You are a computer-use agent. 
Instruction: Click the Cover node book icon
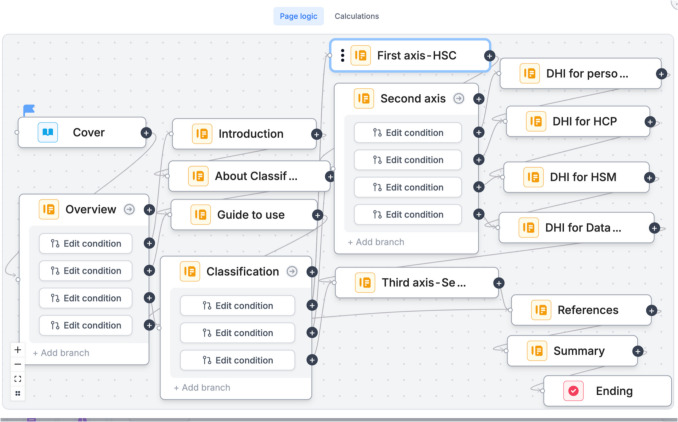coord(48,132)
